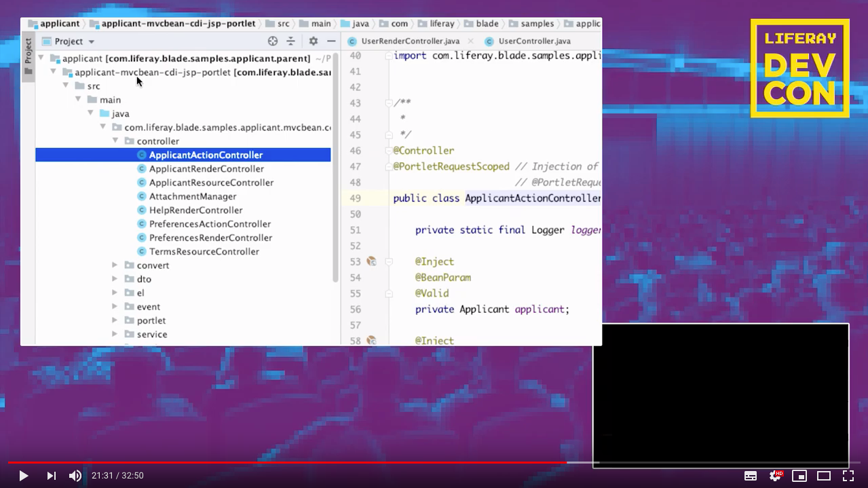Screen dimensions: 868x488
Task: Click the locate/scroll-from-source target icon
Action: tap(273, 41)
